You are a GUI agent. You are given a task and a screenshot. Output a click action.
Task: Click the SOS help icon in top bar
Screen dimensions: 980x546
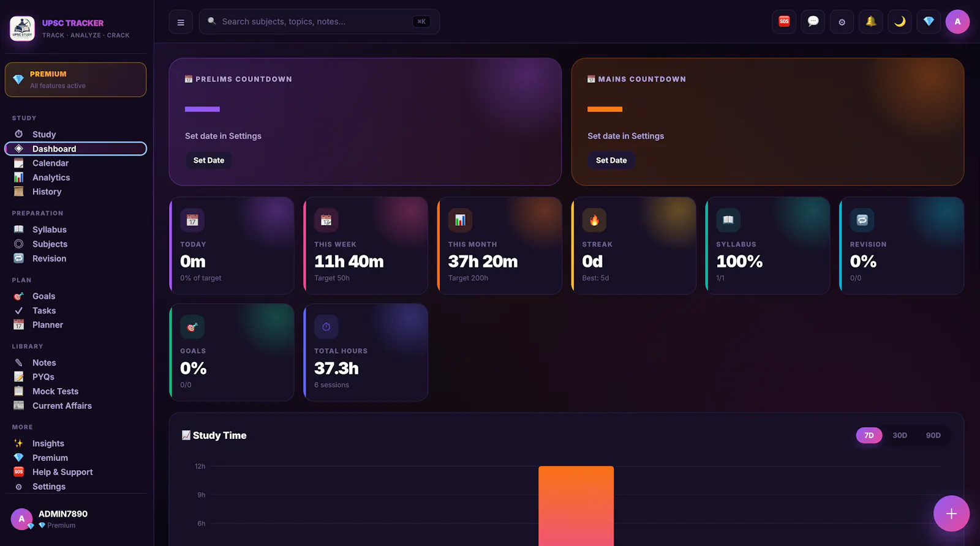[x=784, y=21]
